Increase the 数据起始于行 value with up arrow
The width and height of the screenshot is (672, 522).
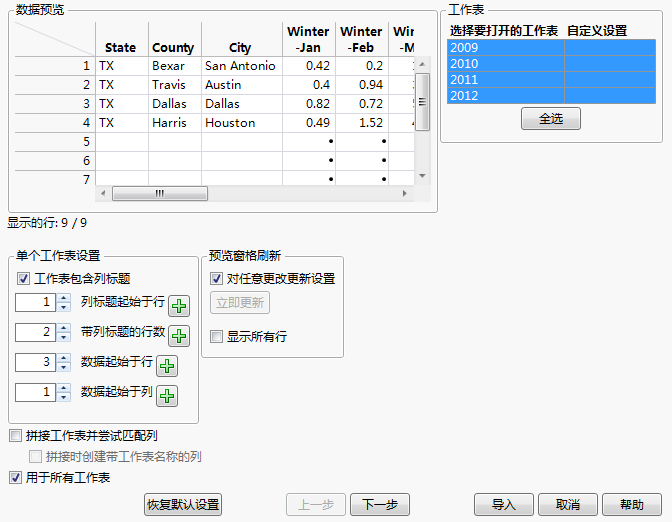(x=63, y=357)
